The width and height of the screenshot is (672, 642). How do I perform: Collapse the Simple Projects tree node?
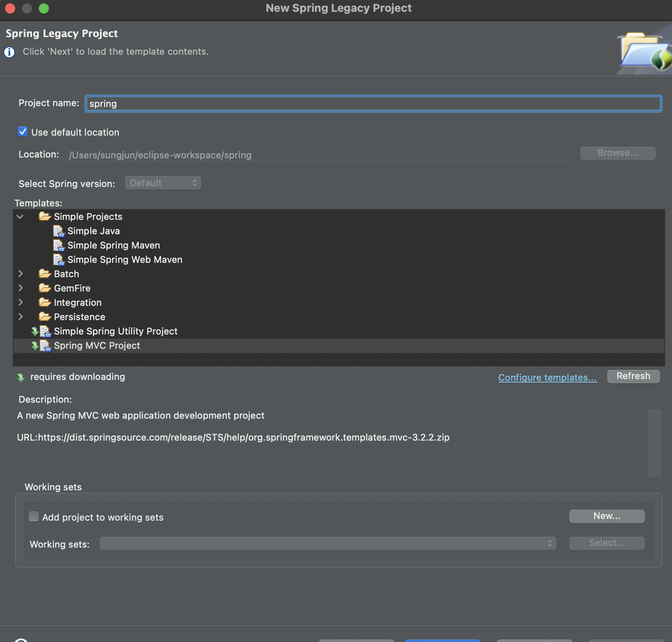[20, 217]
